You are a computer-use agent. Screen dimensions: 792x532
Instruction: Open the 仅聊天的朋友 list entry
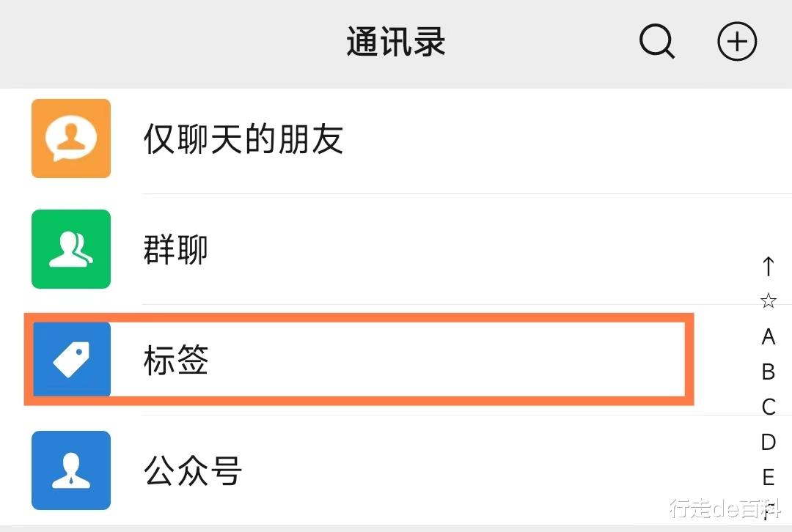pyautogui.click(x=242, y=138)
